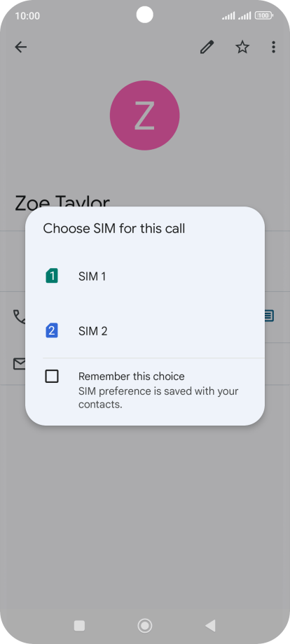Check the Remember this choice box

[52, 376]
